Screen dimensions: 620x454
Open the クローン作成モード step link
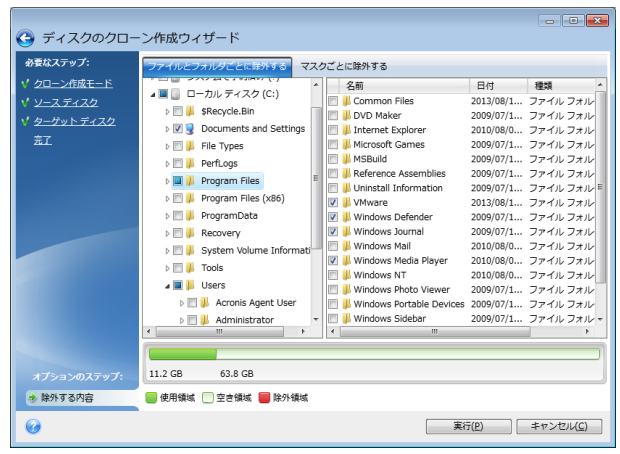[x=73, y=83]
